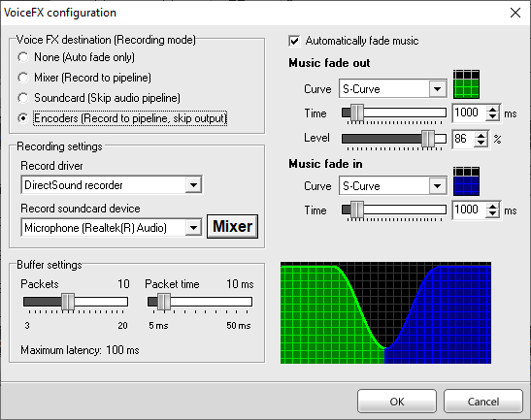Open the fade out Curve dropdown
Image resolution: width=531 pixels, height=420 pixels.
coord(437,89)
